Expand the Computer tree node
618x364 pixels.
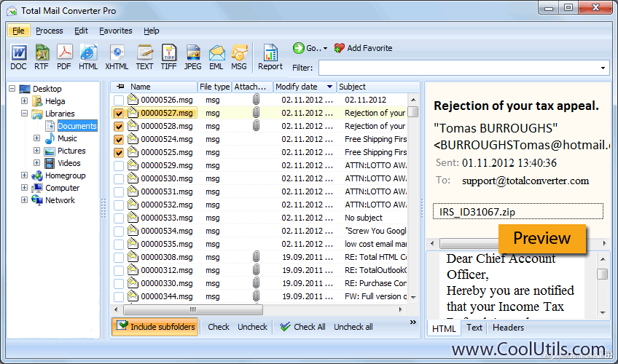[25, 188]
